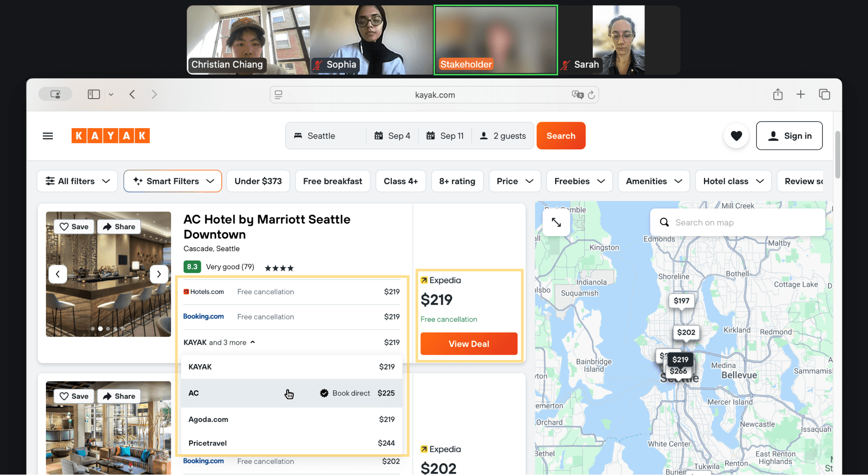Expand the Price filter dropdown
Image resolution: width=868 pixels, height=475 pixels.
[515, 181]
